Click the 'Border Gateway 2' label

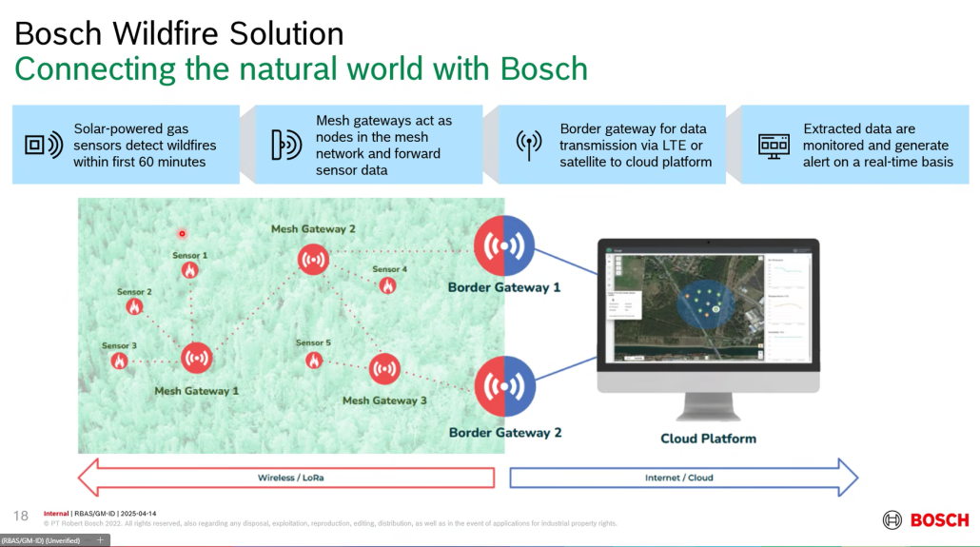[x=505, y=433]
